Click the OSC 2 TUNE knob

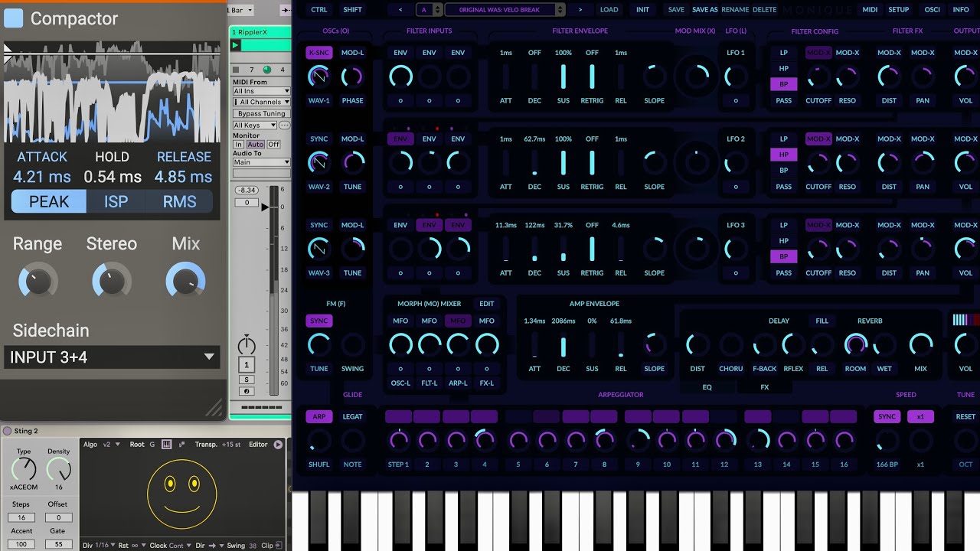(352, 162)
